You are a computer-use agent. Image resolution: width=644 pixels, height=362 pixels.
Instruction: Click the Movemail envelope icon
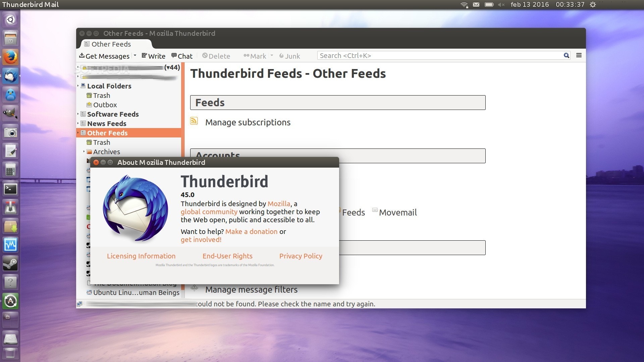click(375, 210)
